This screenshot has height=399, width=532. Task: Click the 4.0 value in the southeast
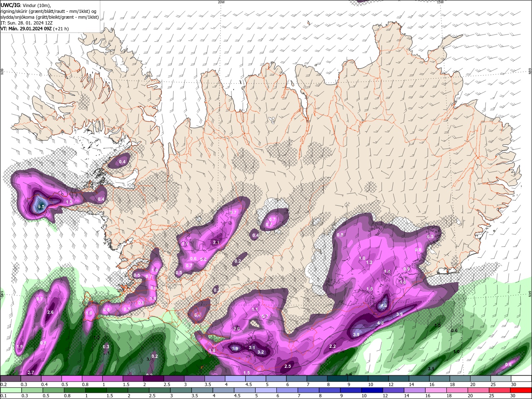(380, 323)
